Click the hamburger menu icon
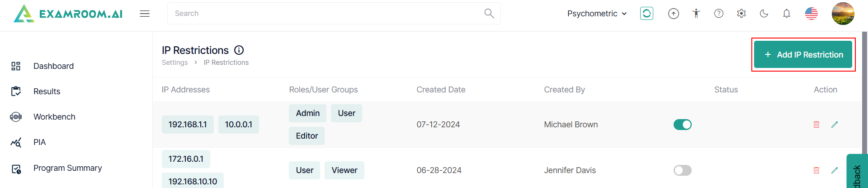This screenshot has width=868, height=188. tap(145, 14)
